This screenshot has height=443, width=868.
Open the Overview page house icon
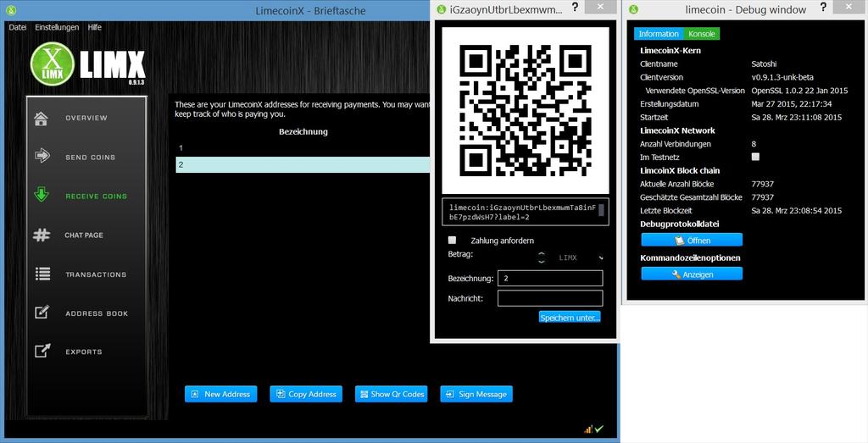pyautogui.click(x=41, y=119)
